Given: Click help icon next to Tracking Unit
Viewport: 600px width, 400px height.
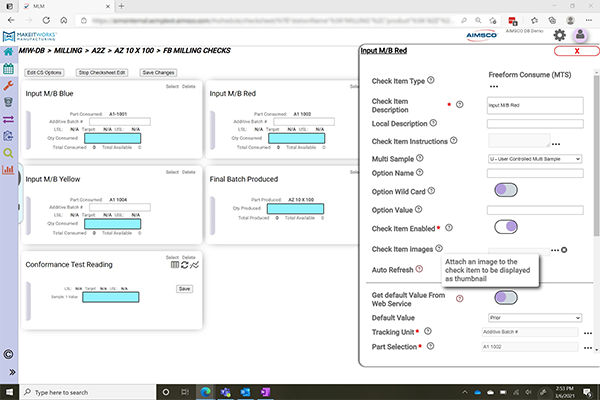Looking at the screenshot, I should pos(428,331).
